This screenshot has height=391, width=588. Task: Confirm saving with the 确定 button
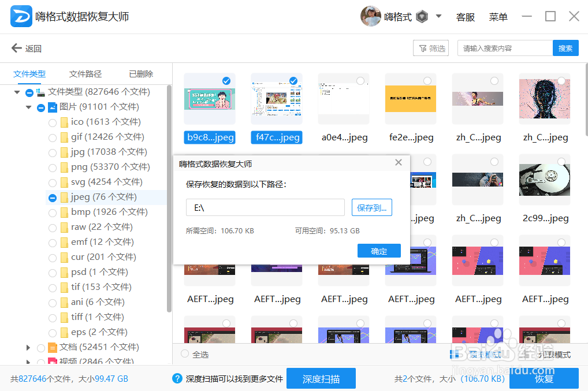379,250
